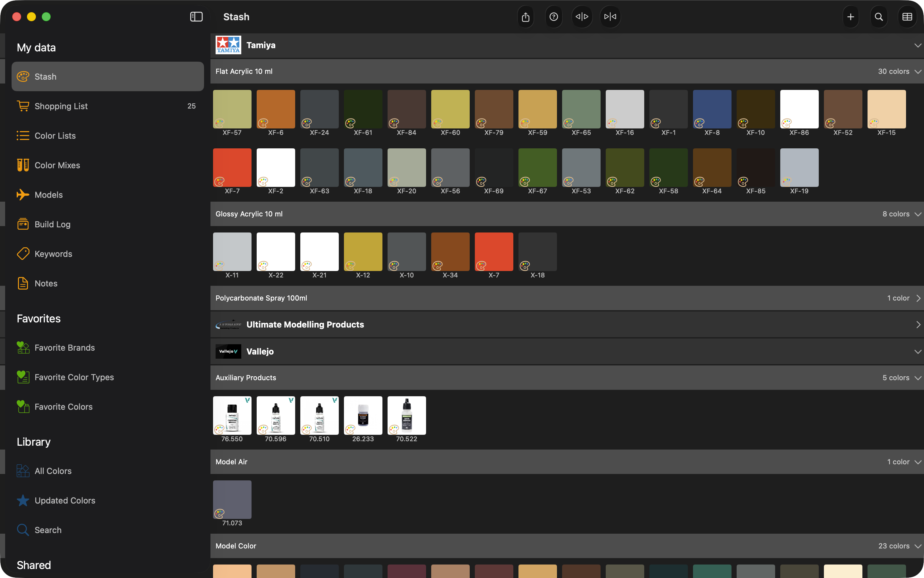Toggle the sidebar visibility button
Screen dimensions: 924x578
pos(196,17)
